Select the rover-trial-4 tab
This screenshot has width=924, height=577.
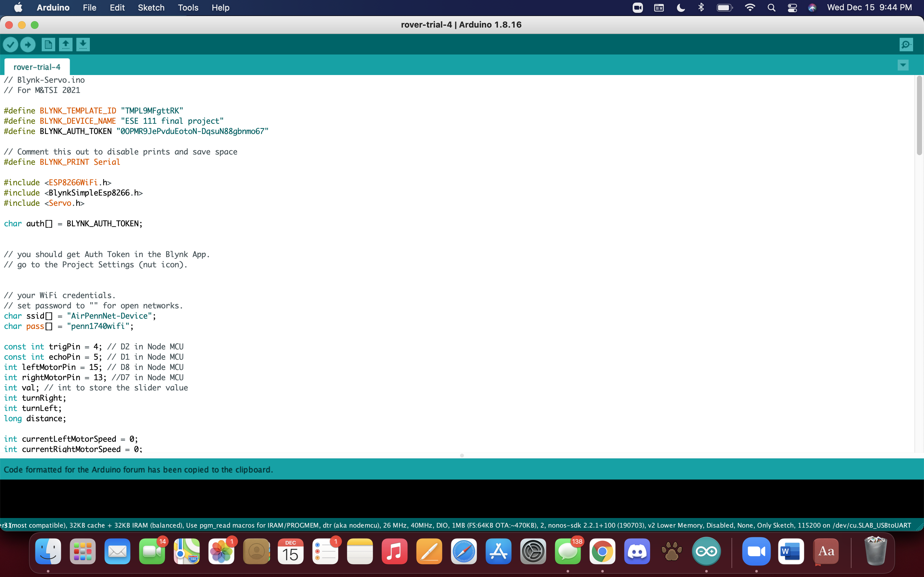pos(37,67)
